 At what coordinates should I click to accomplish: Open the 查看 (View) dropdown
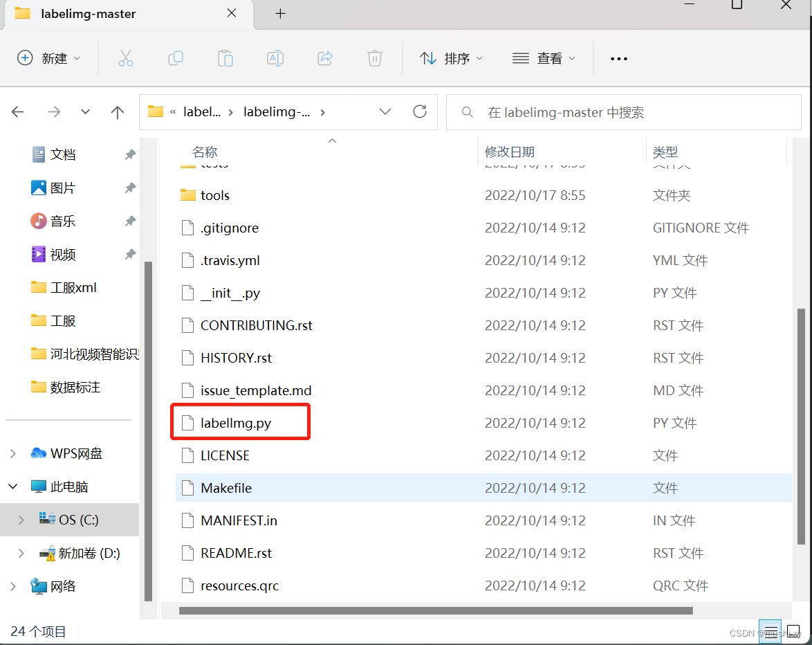click(543, 59)
